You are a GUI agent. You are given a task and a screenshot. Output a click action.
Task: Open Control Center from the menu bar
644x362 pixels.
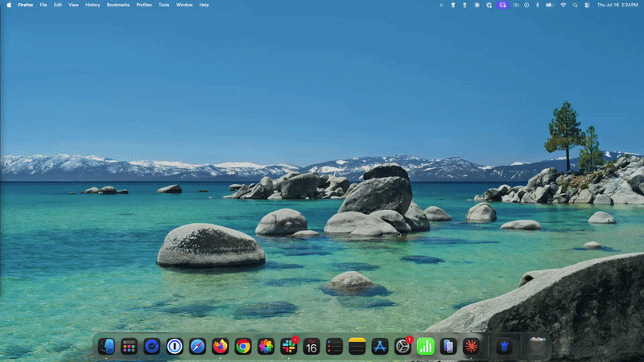pyautogui.click(x=587, y=5)
